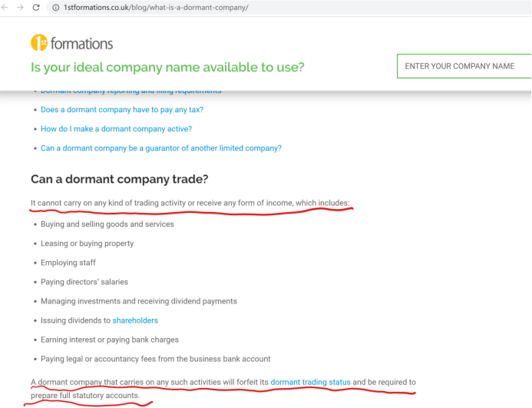This screenshot has width=532, height=408.
Task: Click the 'Buying and selling goods and services' bullet
Action: pos(107,224)
